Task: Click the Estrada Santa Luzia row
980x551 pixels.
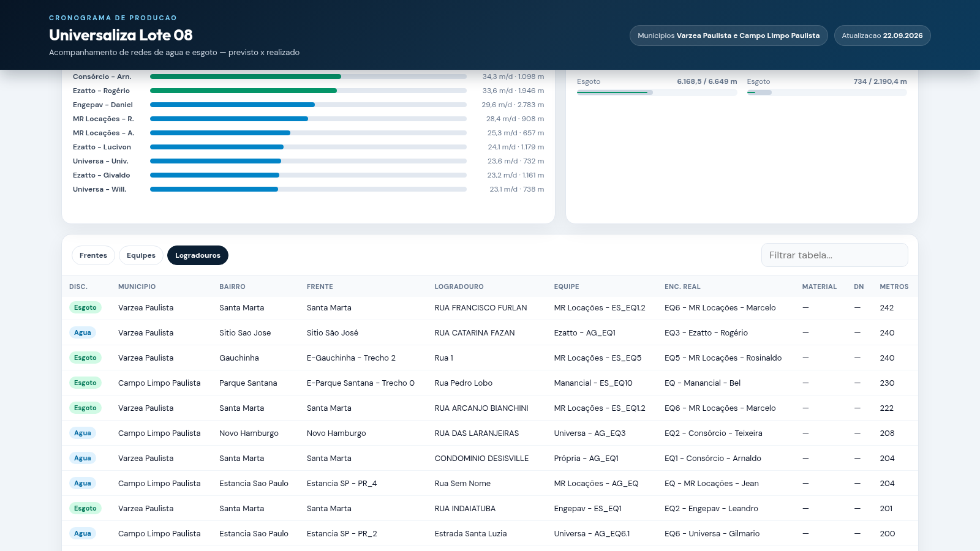Action: click(x=490, y=533)
